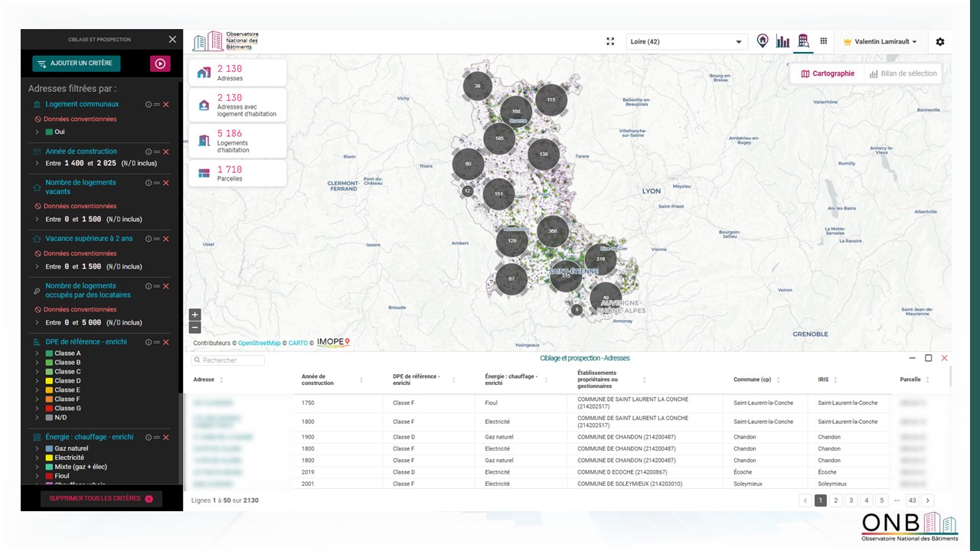Open the bar chart statistics icon

click(x=782, y=41)
